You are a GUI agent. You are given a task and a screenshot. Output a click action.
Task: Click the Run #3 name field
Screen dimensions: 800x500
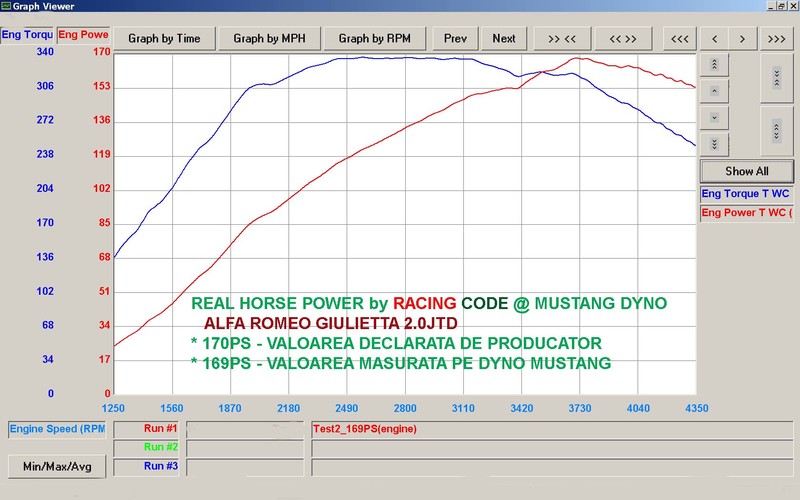click(553, 467)
